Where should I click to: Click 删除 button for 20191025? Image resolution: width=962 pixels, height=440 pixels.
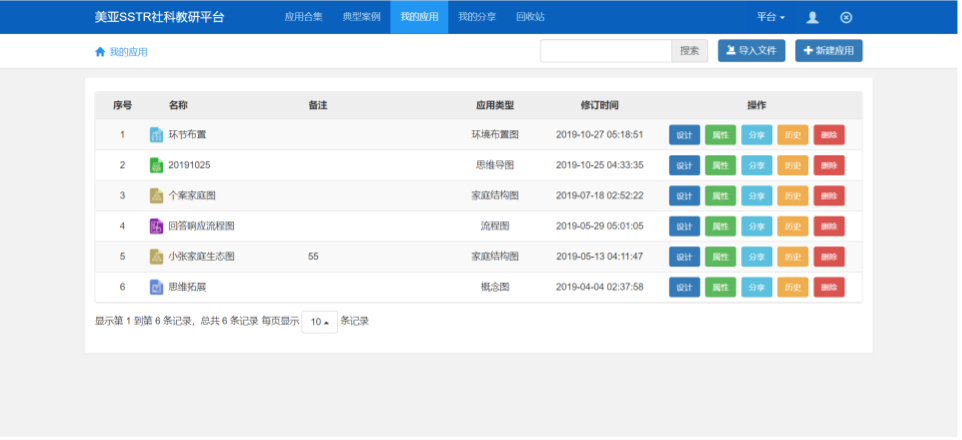click(829, 165)
